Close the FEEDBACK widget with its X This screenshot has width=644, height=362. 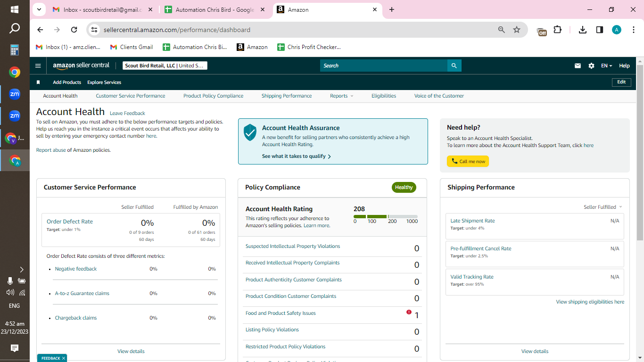point(63,358)
